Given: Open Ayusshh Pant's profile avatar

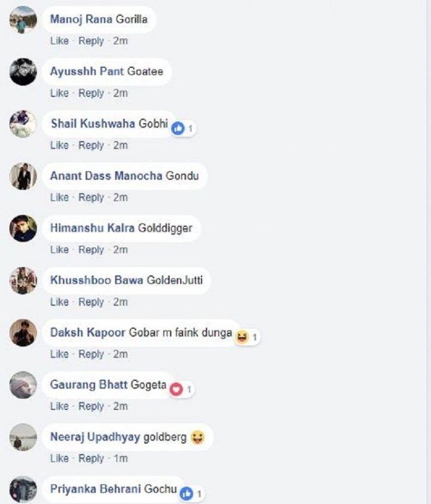Looking at the screenshot, I should pyautogui.click(x=23, y=71).
